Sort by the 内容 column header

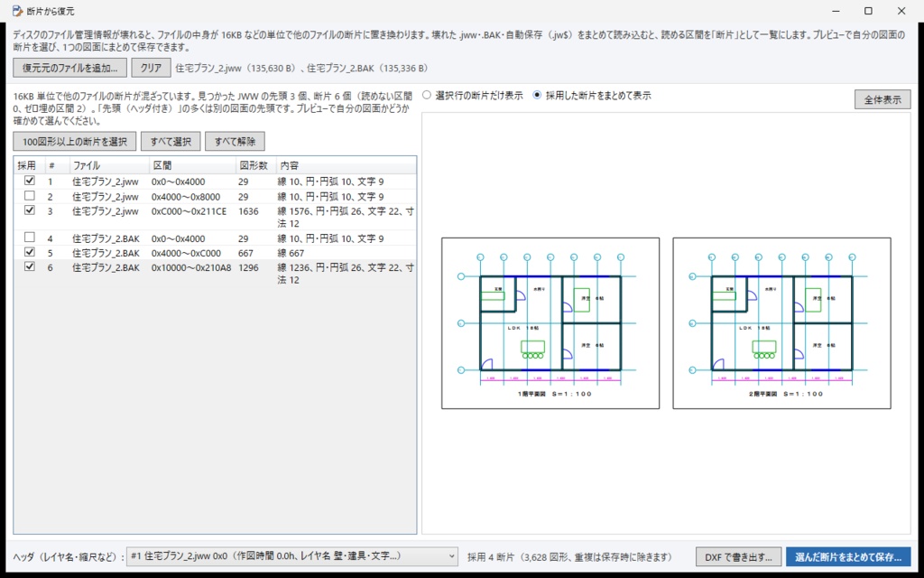[x=346, y=166]
